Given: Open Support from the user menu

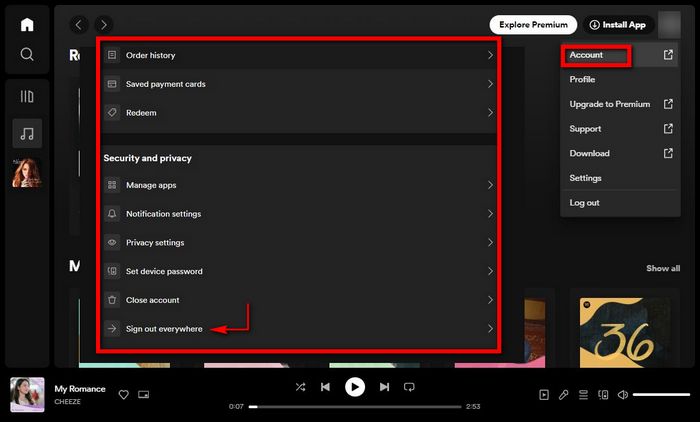Looking at the screenshot, I should (620, 129).
